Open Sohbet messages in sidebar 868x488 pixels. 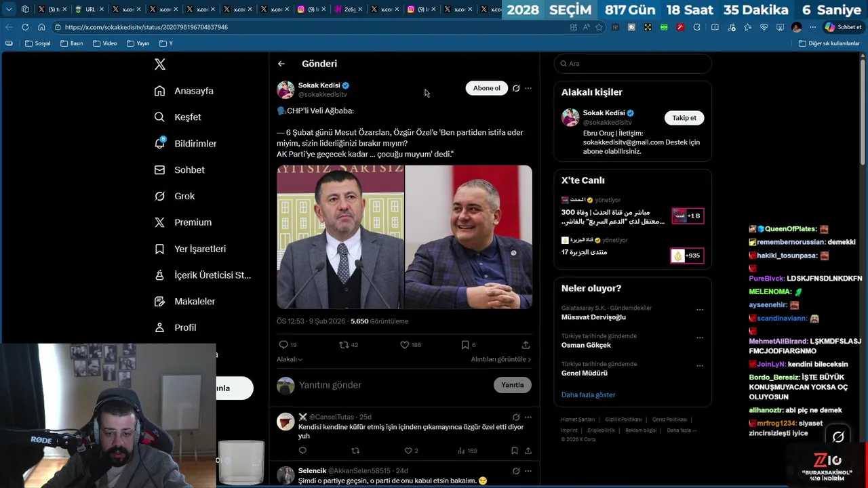click(x=179, y=170)
